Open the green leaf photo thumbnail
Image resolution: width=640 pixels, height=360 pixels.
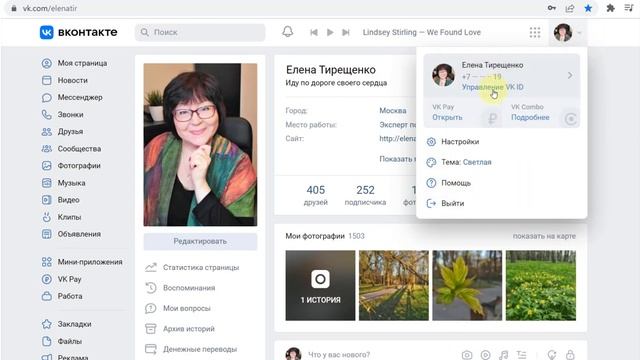point(467,285)
